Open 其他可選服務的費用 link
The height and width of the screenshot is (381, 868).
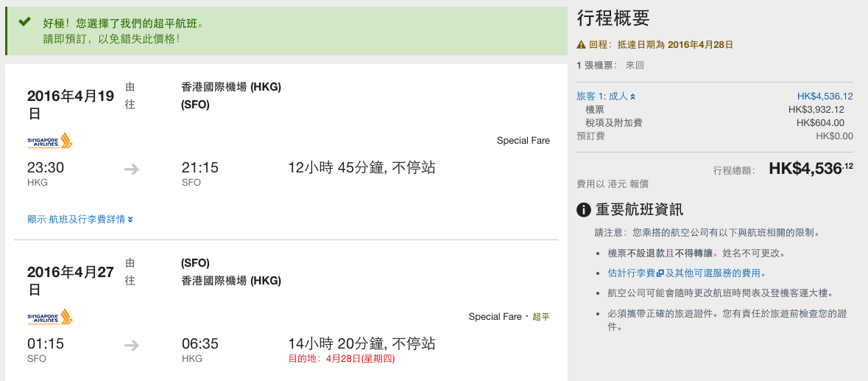(719, 273)
